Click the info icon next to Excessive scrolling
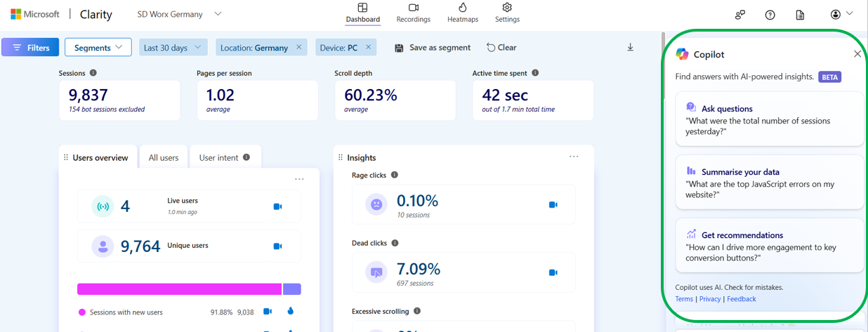Image resolution: width=868 pixels, height=332 pixels. tap(417, 311)
